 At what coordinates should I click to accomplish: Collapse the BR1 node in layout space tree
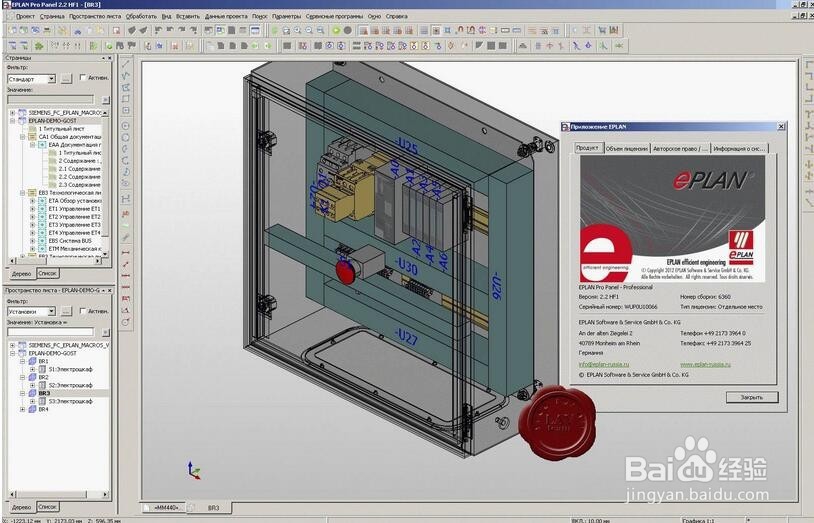coord(22,361)
